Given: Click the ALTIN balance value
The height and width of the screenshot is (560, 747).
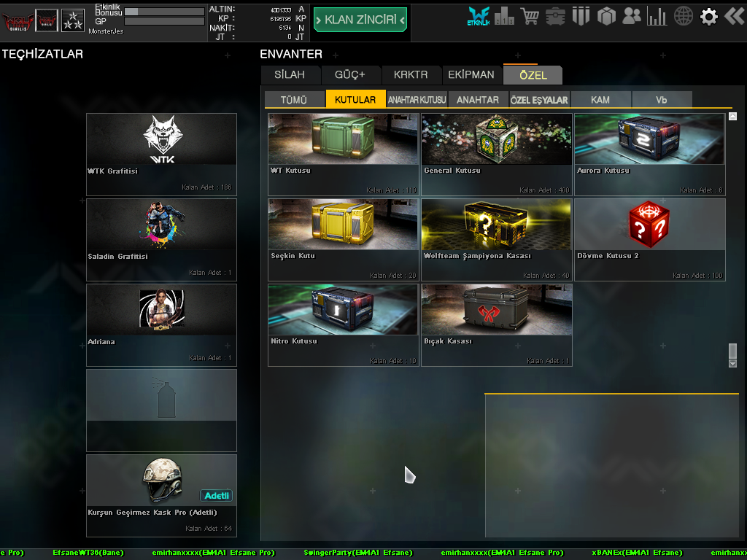Looking at the screenshot, I should [281, 10].
